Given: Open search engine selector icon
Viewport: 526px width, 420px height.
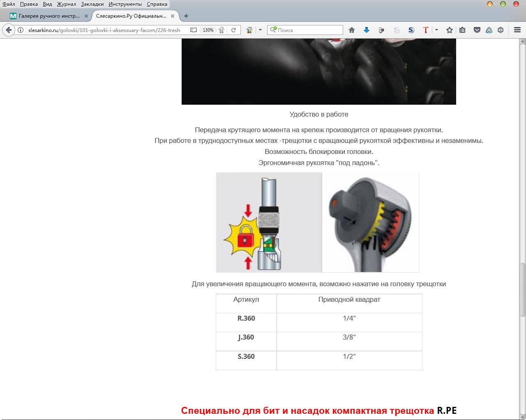Looking at the screenshot, I should point(273,30).
